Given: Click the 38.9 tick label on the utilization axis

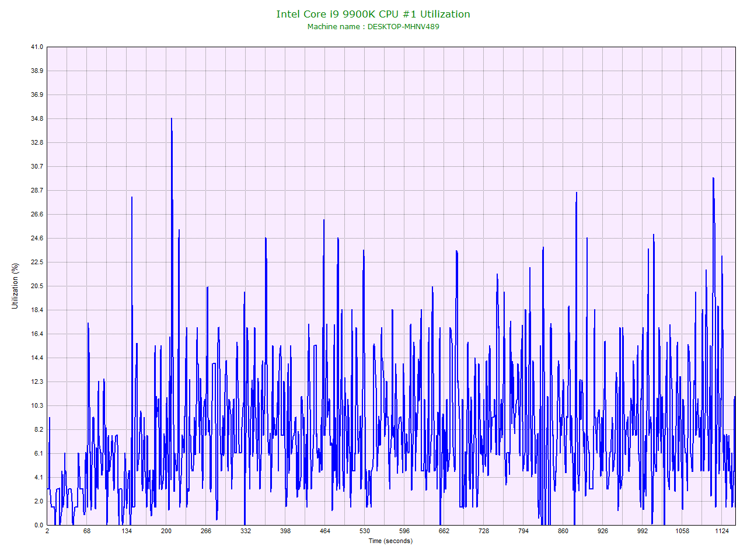Looking at the screenshot, I should click(37, 71).
